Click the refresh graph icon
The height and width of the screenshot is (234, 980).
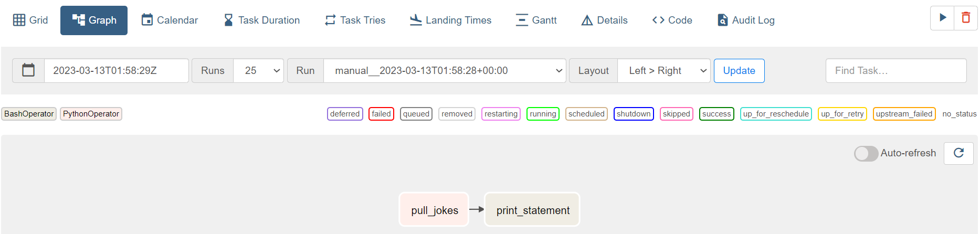pyautogui.click(x=958, y=153)
